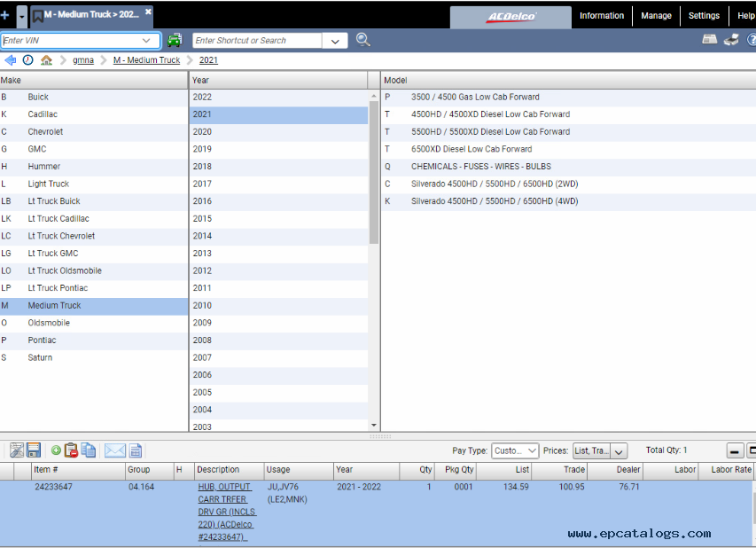
Task: Click the clipboard remove icon
Action: [x=71, y=450]
